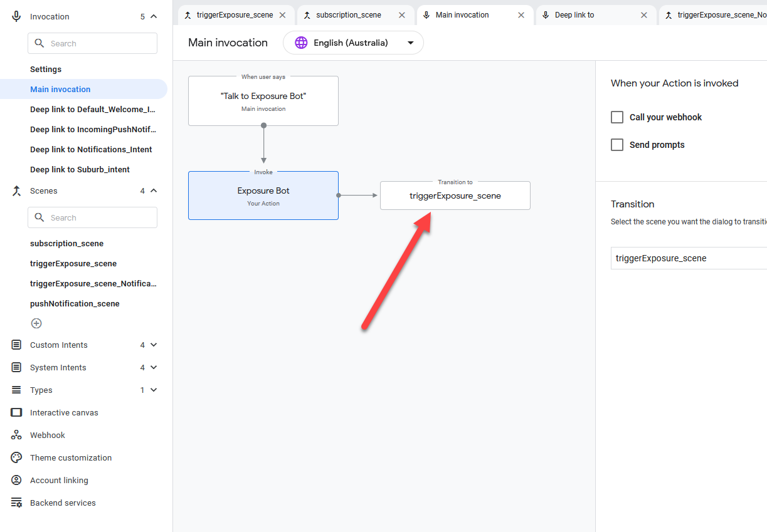Collapse the Invocation section

coord(154,17)
